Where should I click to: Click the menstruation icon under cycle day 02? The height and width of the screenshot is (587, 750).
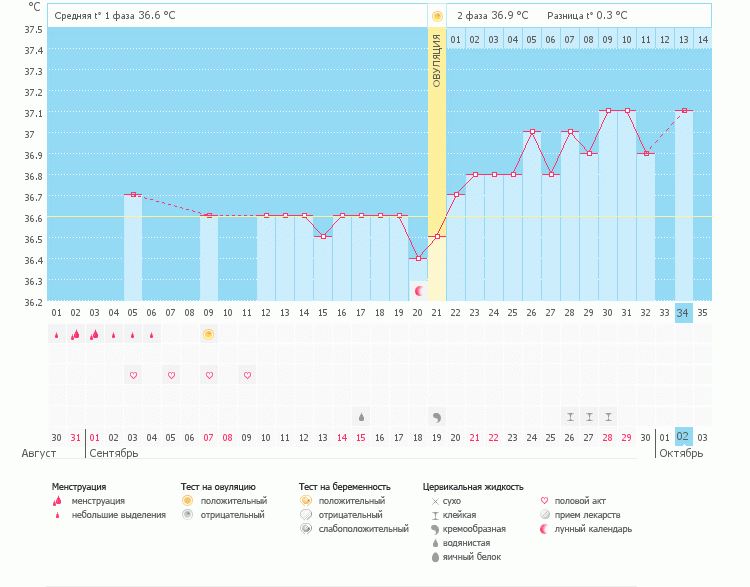tap(75, 335)
